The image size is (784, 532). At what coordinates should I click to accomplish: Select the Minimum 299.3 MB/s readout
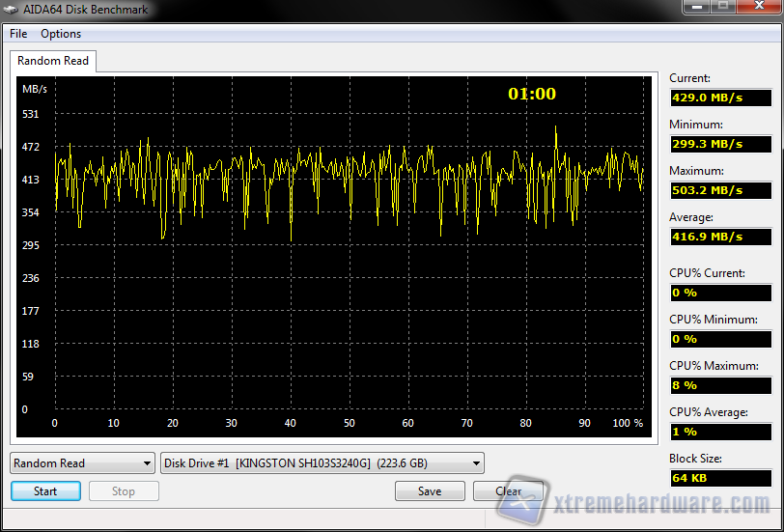point(720,144)
